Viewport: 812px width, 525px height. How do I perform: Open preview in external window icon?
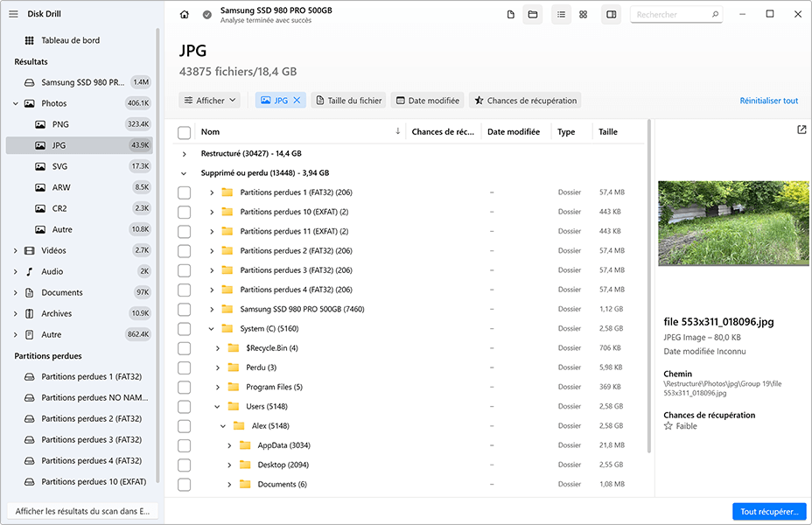(x=801, y=129)
